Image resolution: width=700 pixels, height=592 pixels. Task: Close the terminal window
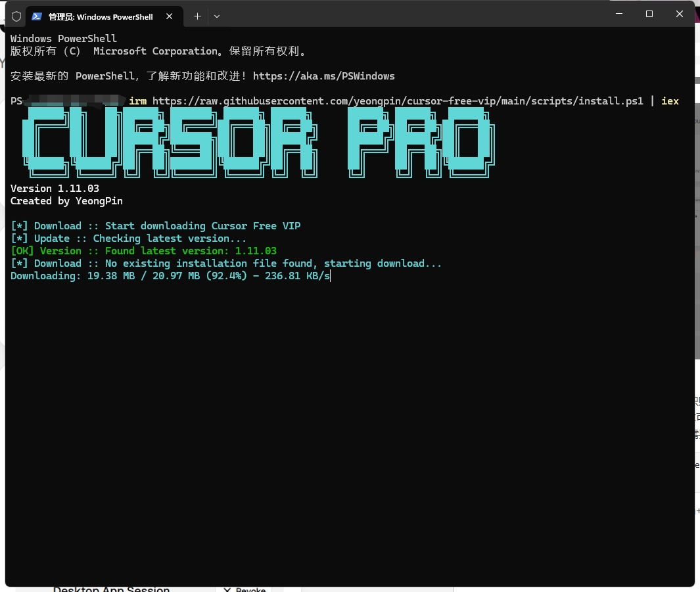click(680, 14)
